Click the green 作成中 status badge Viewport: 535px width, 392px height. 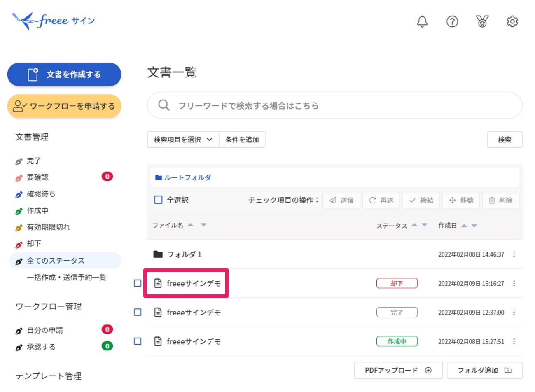397,341
